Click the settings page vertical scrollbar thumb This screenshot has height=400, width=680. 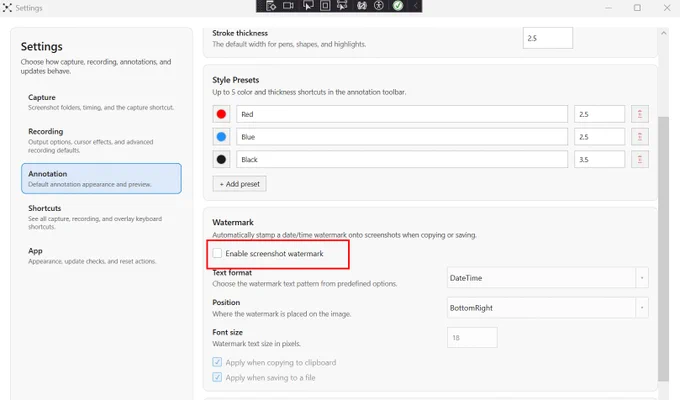tap(664, 249)
